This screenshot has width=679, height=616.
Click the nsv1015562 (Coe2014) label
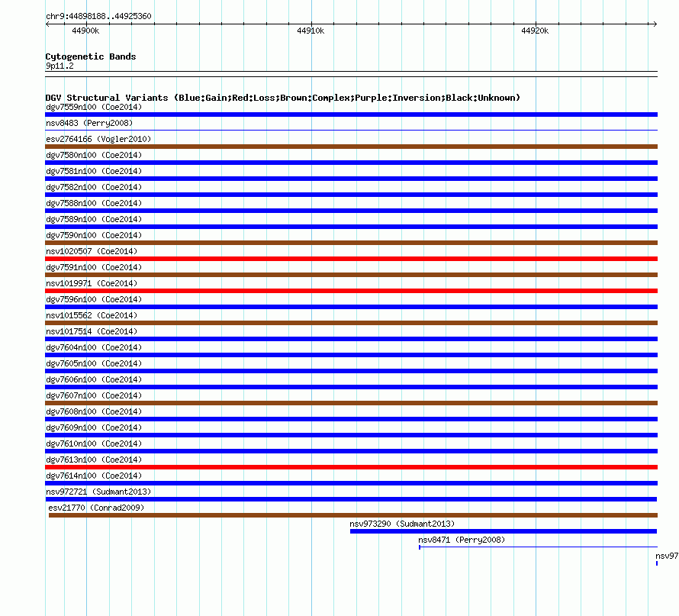92,315
